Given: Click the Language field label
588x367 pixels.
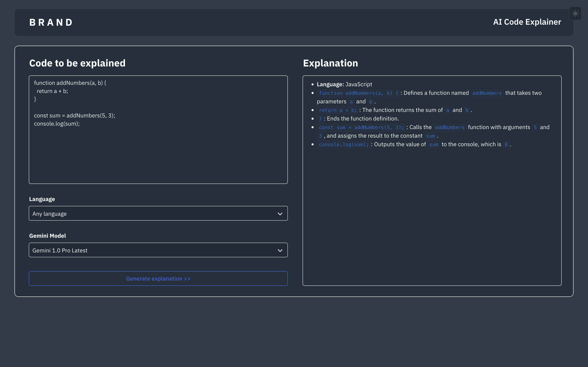Looking at the screenshot, I should coord(42,199).
